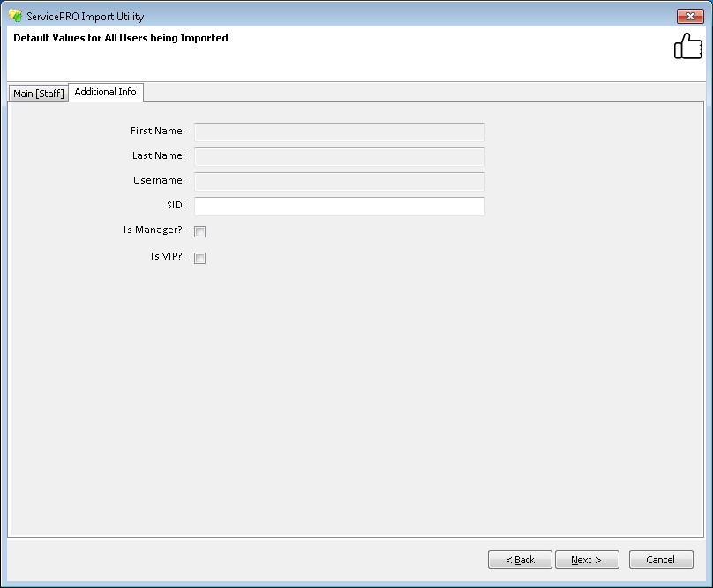Click the Username field

pos(339,181)
